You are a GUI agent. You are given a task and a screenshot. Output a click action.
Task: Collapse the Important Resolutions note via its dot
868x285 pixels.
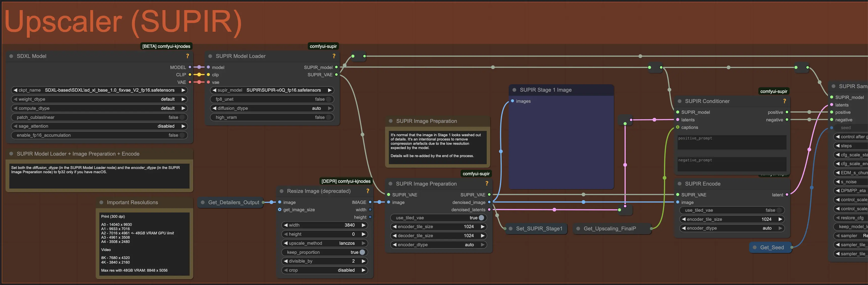(x=101, y=203)
